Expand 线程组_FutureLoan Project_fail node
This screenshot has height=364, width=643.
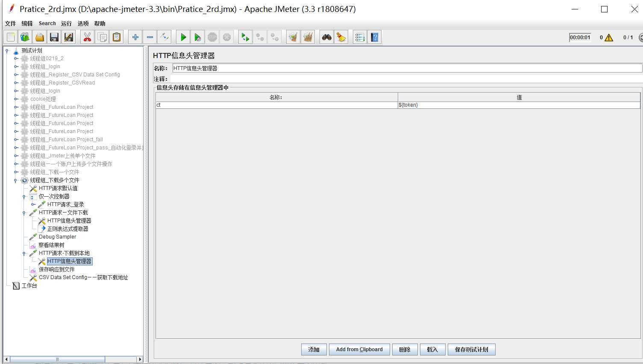click(16, 140)
